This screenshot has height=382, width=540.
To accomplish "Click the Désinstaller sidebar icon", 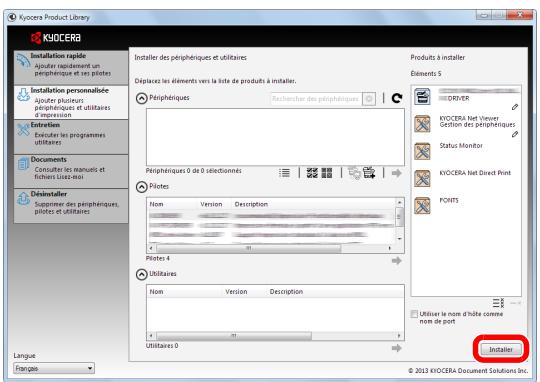I will (23, 198).
